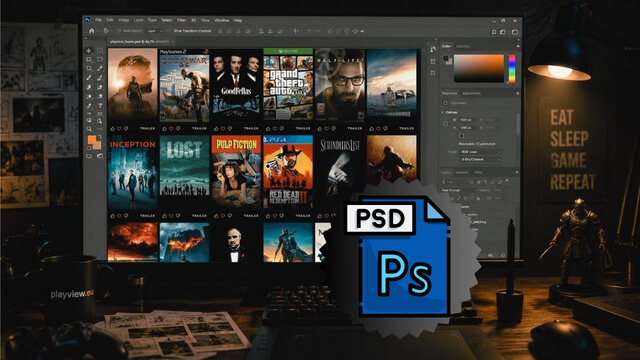This screenshot has height=360, width=640.
Task: Click TRAILER under Inception poster
Action: pos(147,216)
